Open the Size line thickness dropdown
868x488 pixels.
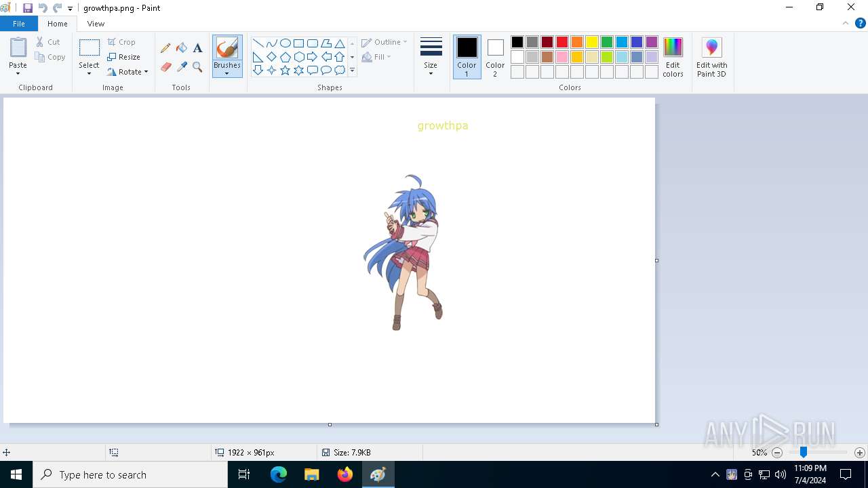click(431, 57)
